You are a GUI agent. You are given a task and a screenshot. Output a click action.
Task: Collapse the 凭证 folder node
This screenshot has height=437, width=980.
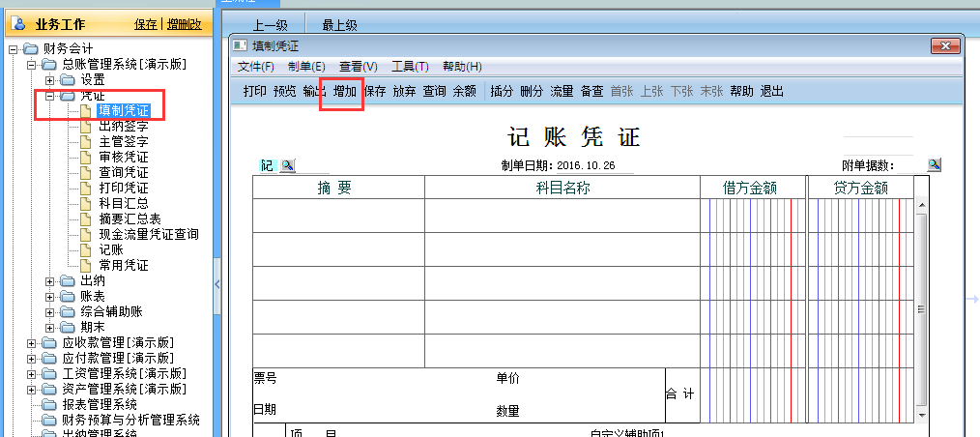click(50, 96)
